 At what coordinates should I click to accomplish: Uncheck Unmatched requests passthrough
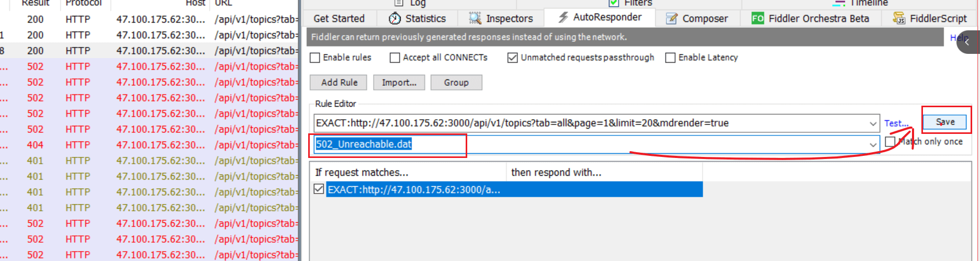[513, 58]
